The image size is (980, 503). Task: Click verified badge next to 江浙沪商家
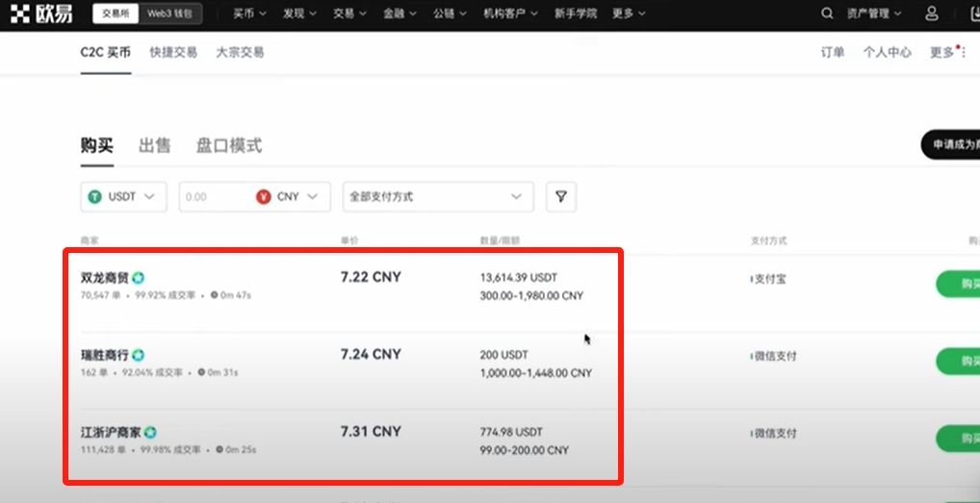click(150, 432)
